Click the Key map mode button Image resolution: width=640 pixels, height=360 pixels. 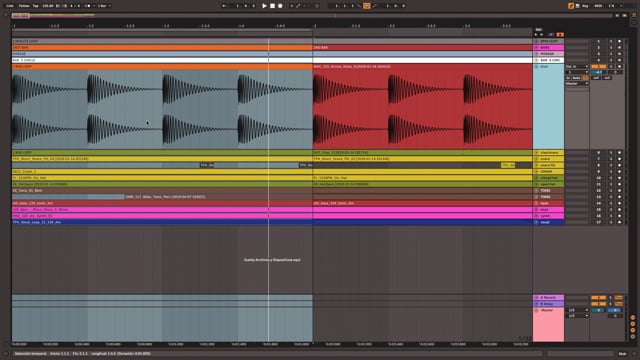(586, 6)
